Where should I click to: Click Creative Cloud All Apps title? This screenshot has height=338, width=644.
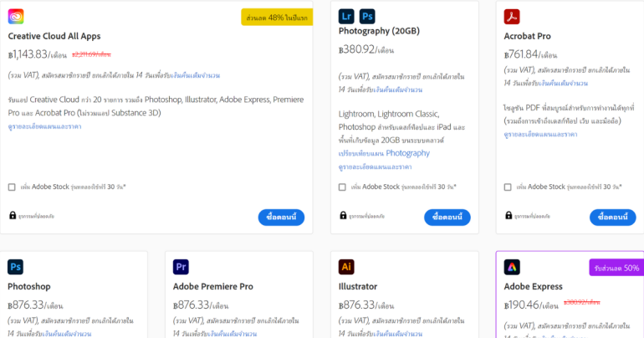pos(54,36)
